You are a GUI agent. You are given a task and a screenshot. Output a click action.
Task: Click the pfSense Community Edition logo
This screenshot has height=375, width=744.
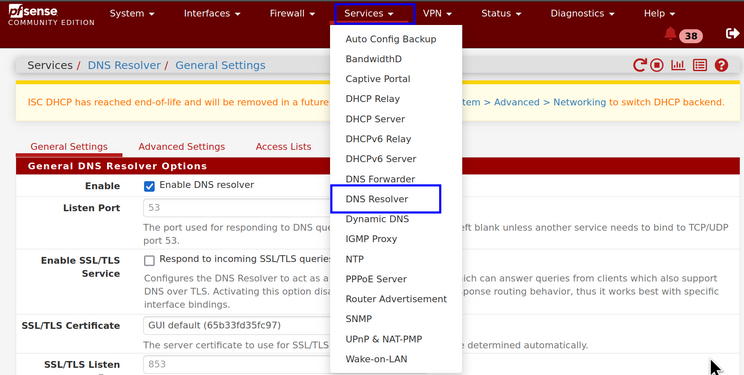(51, 14)
